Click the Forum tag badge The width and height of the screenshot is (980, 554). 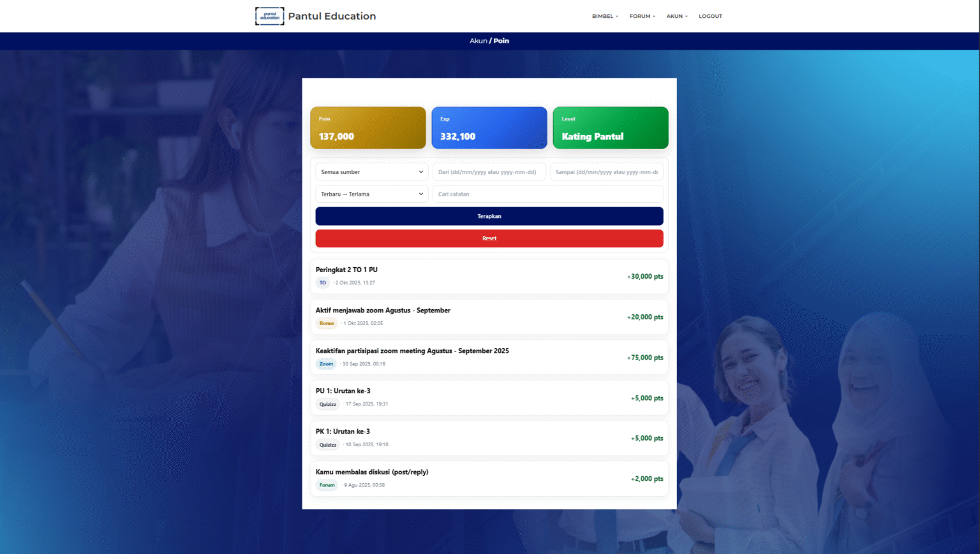click(327, 485)
